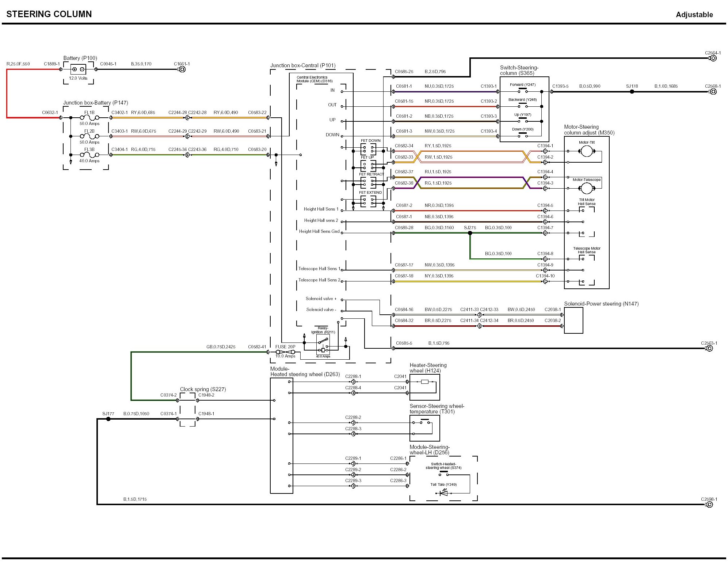Click the Tell Tale Y249 LED symbol
The width and height of the screenshot is (728, 564).
pos(443,493)
